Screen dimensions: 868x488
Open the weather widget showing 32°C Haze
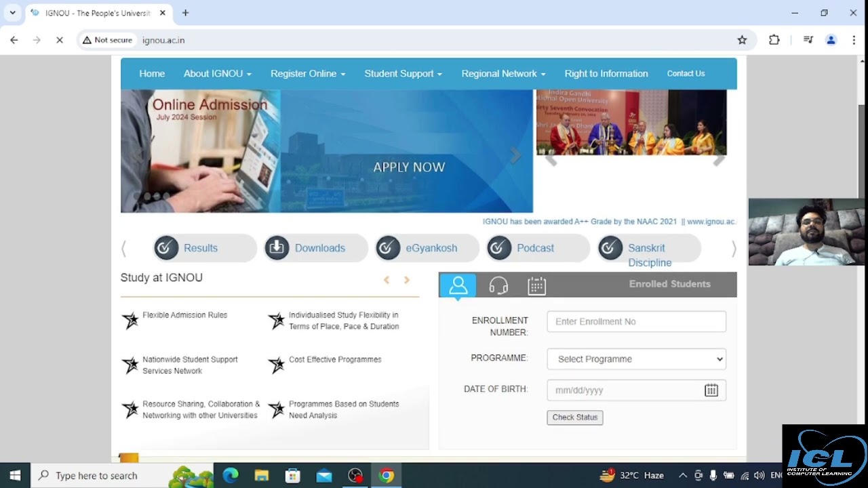click(x=632, y=475)
